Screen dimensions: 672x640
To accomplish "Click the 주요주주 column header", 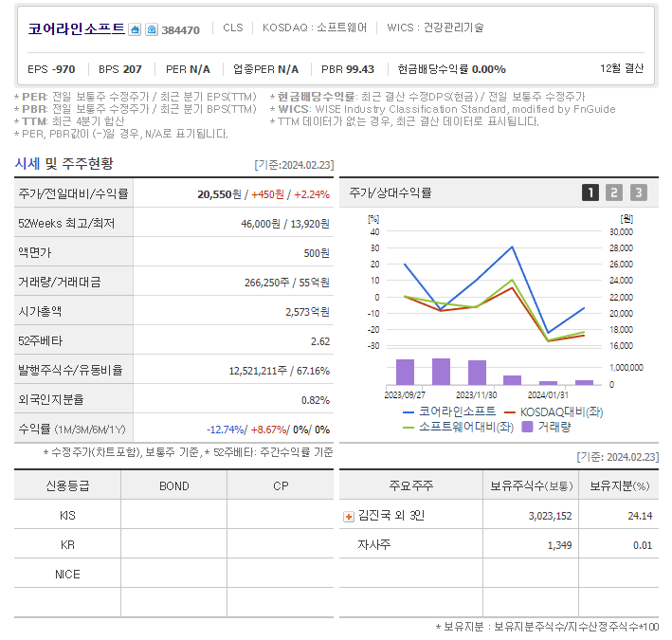I will (x=410, y=485).
